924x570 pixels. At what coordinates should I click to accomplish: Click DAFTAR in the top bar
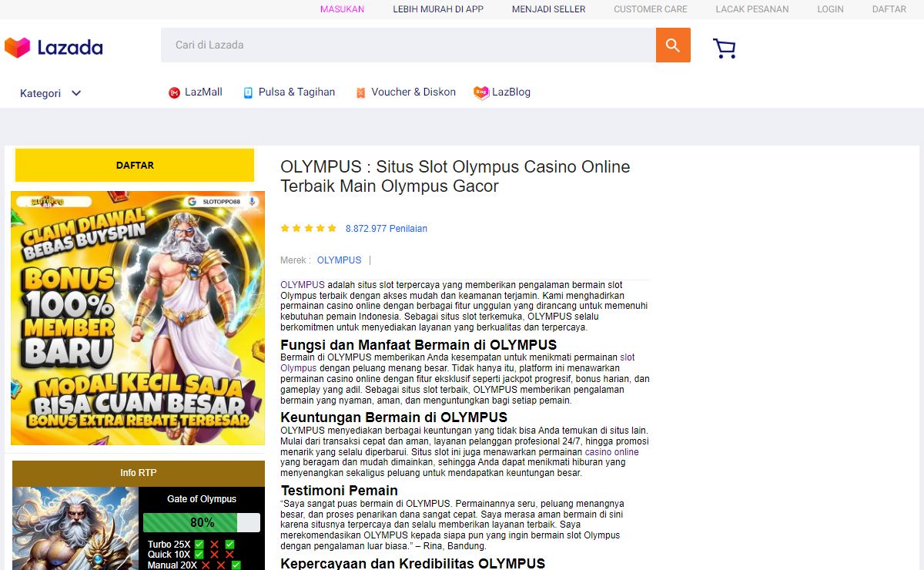click(x=889, y=9)
